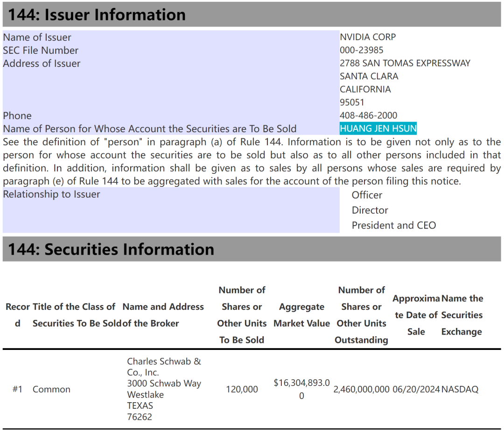
Task: Select the Director relationship entry
Action: pyautogui.click(x=370, y=210)
